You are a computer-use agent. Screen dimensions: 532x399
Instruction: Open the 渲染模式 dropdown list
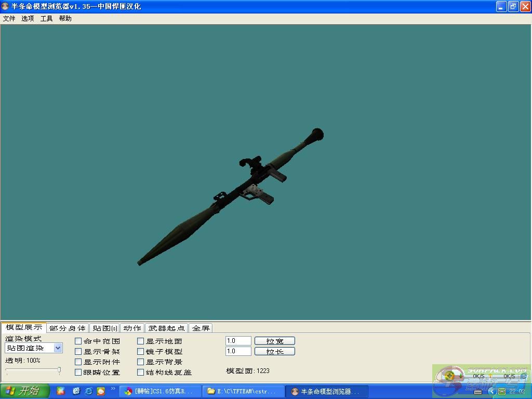click(58, 348)
